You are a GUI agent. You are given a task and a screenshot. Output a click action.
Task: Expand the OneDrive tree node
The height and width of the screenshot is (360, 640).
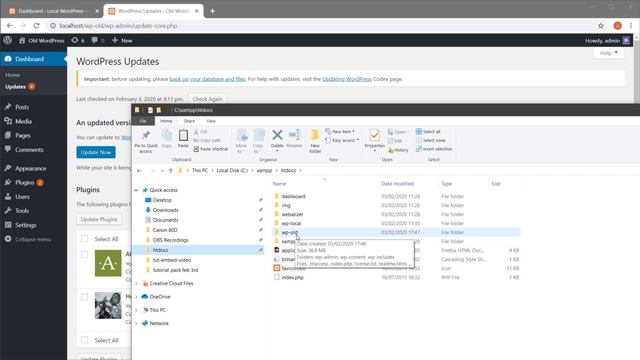click(x=136, y=297)
